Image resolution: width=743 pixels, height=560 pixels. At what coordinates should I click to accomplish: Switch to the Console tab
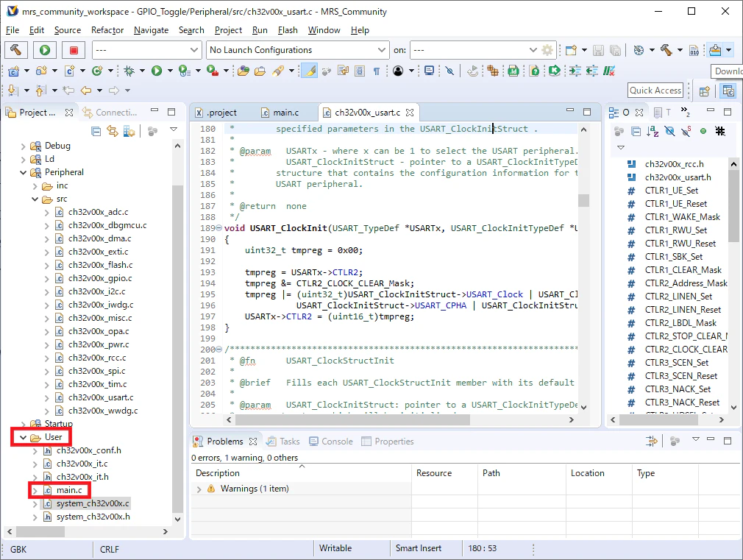(331, 442)
